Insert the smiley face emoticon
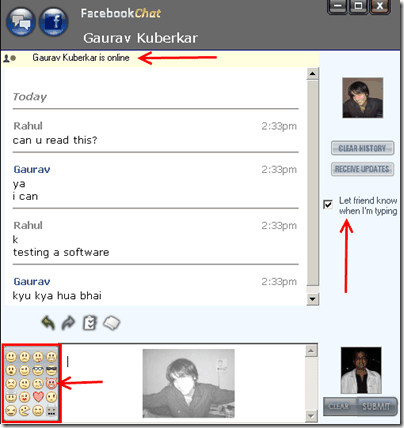The width and height of the screenshot is (404, 428). [11, 356]
